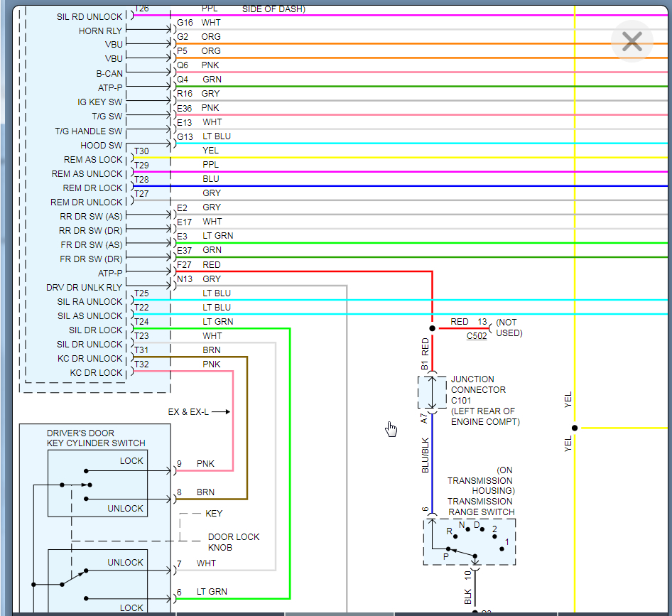Click the HOOD SW signal label
Screen dimensions: 672x616
101,146
